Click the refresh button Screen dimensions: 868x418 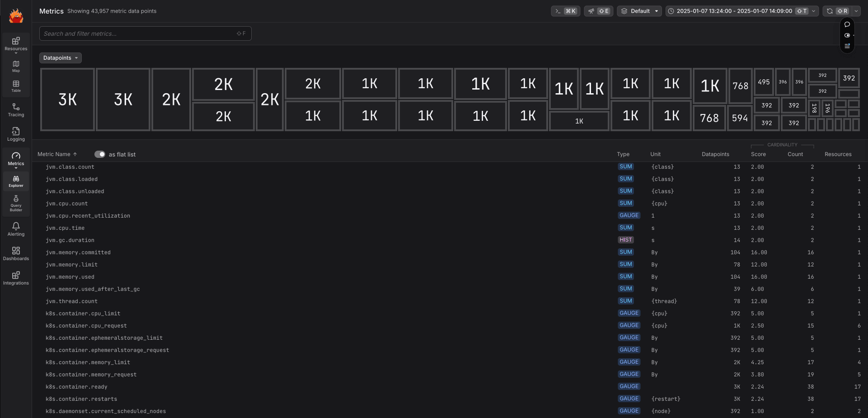pos(837,11)
